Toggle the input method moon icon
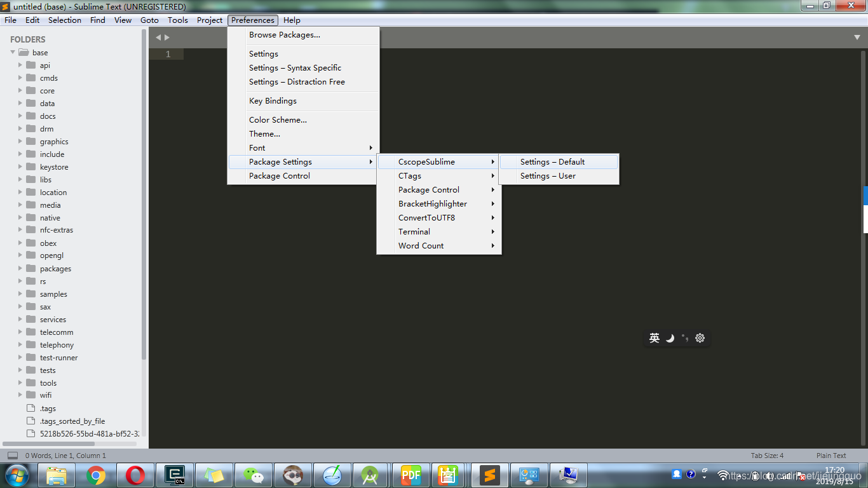868x488 pixels. (x=670, y=338)
